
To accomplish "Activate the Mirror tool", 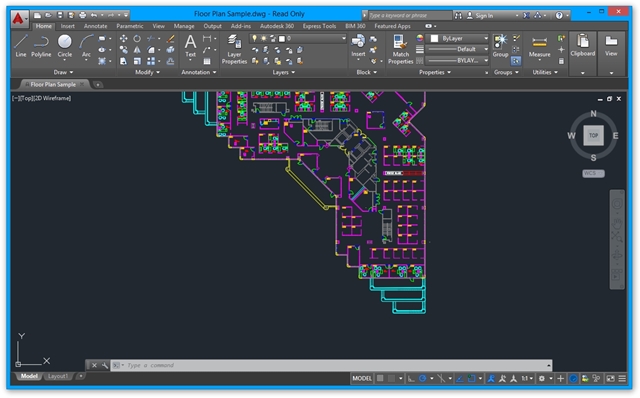I will (x=137, y=50).
